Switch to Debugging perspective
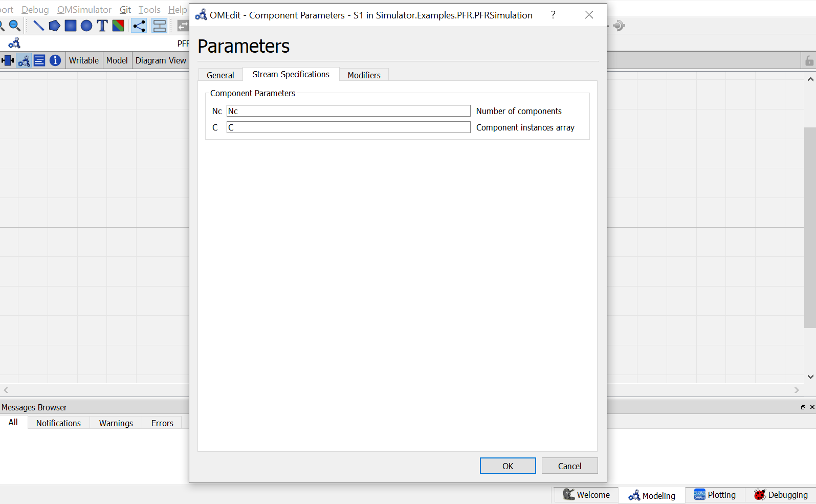Viewport: 816px width, 504px height. click(x=781, y=495)
